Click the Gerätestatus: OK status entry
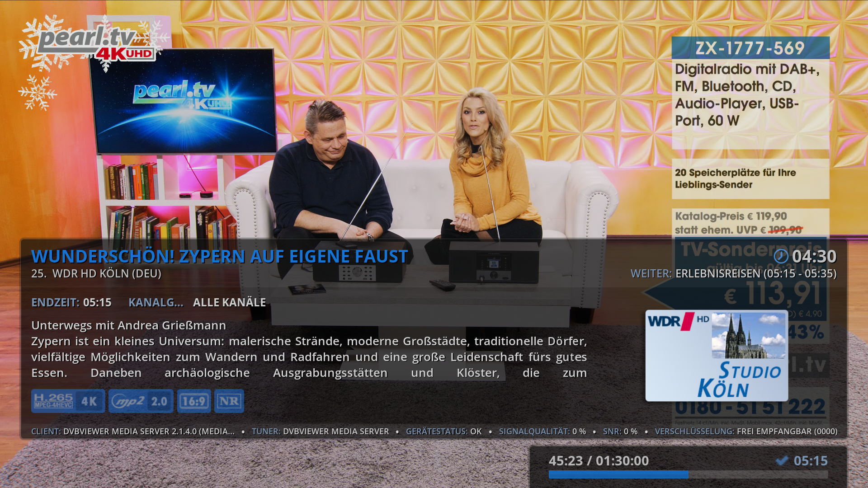 [x=444, y=432]
